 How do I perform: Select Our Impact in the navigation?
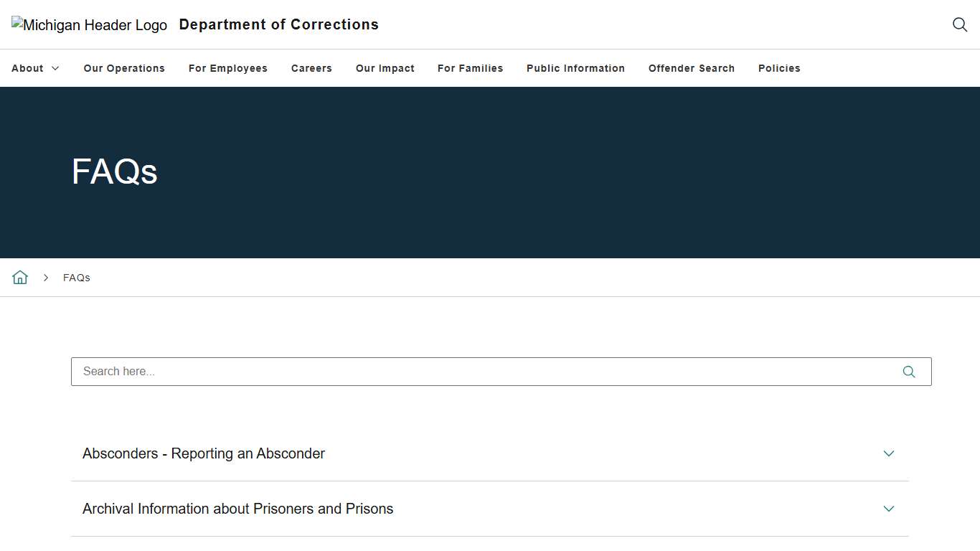coord(385,68)
